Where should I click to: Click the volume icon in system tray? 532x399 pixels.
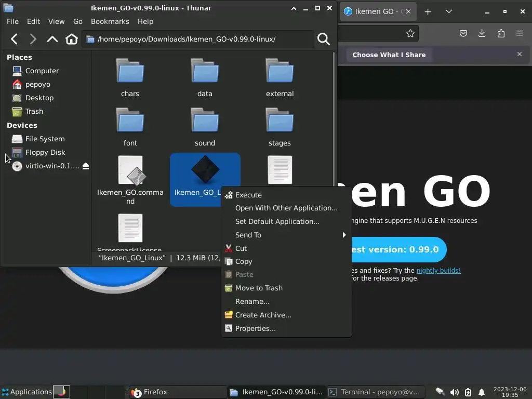point(454,392)
